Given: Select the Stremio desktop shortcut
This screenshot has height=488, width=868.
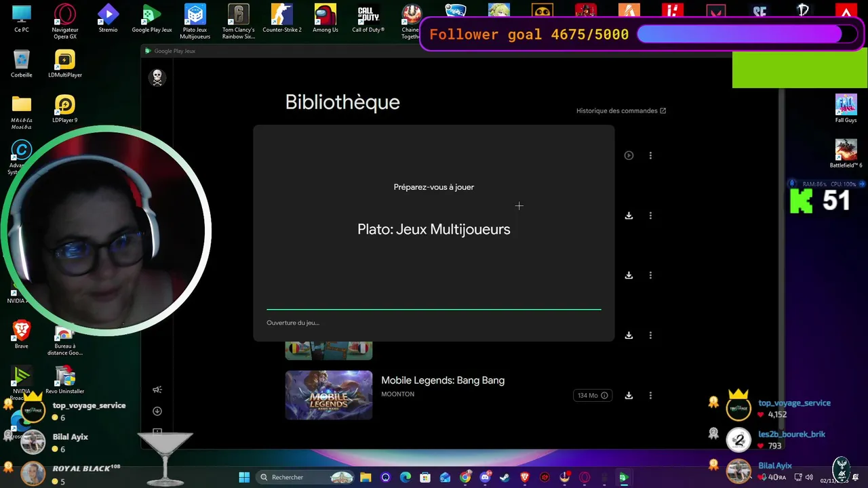Looking at the screenshot, I should tap(108, 19).
